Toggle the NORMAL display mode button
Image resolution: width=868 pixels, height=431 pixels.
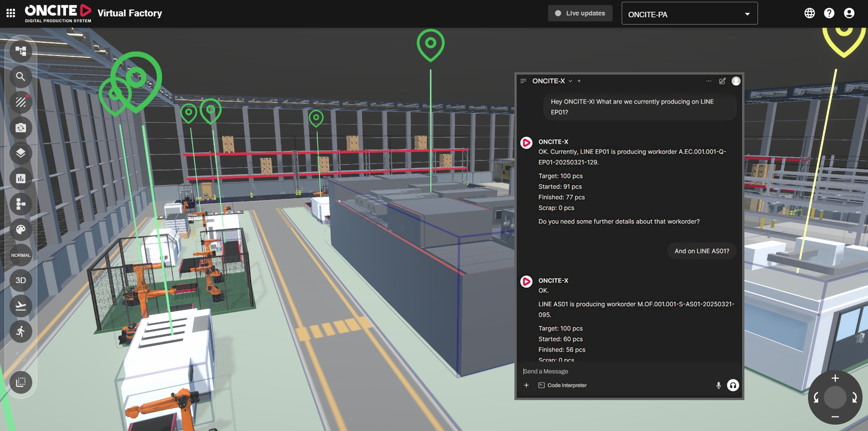coord(21,255)
